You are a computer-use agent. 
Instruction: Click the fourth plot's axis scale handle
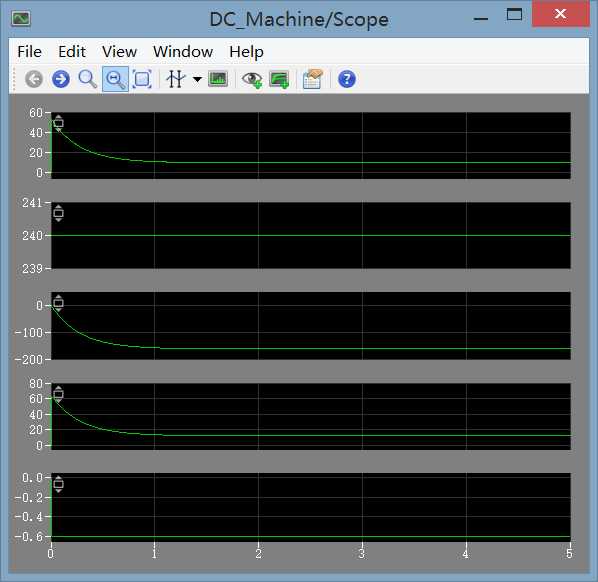click(x=58, y=394)
